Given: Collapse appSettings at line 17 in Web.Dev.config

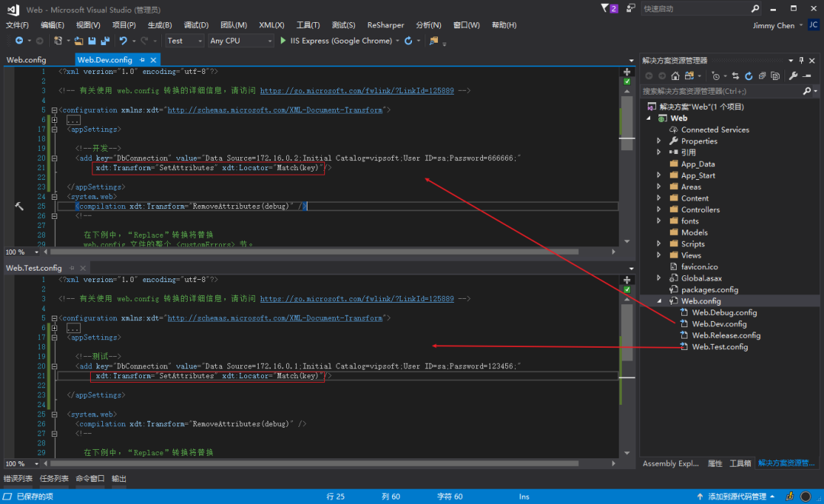Looking at the screenshot, I should [x=54, y=129].
